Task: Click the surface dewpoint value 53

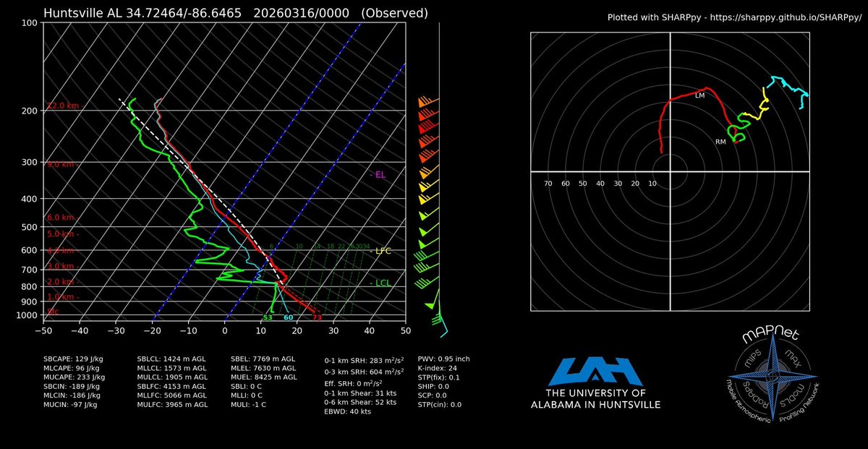Action: pyautogui.click(x=268, y=317)
